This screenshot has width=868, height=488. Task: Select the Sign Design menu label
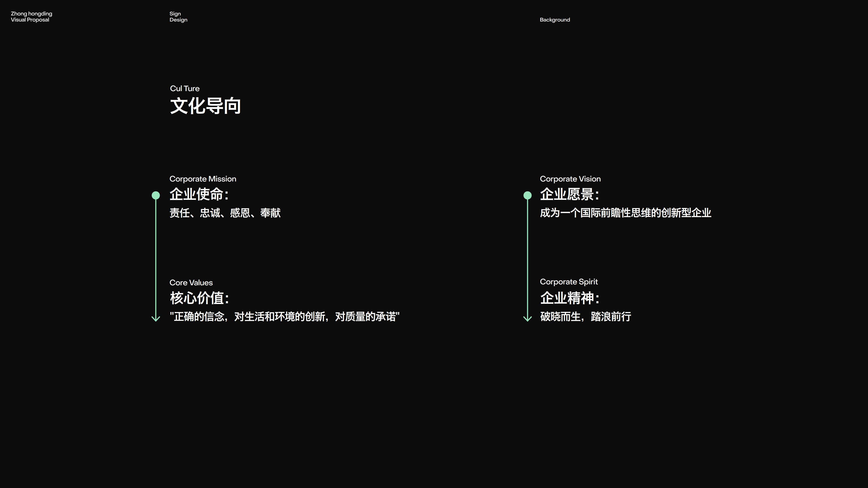click(178, 17)
